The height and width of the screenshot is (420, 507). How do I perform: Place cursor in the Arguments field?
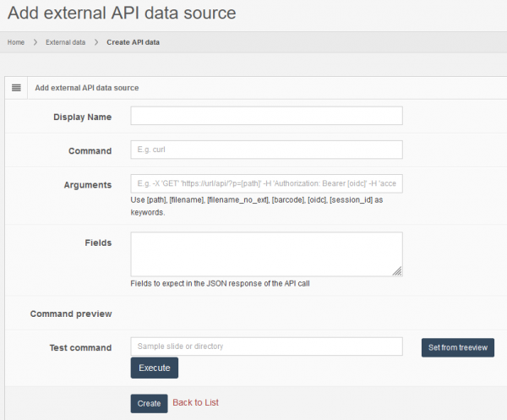click(266, 183)
